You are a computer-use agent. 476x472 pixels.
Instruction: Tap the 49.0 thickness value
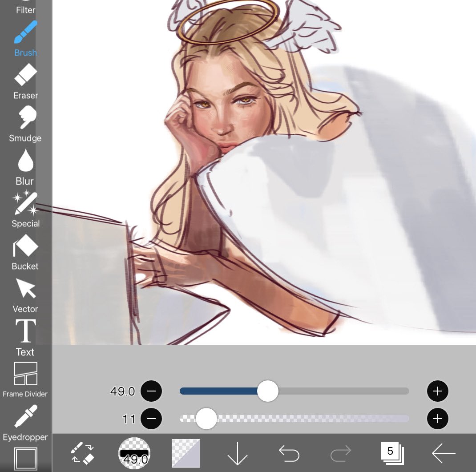[122, 391]
